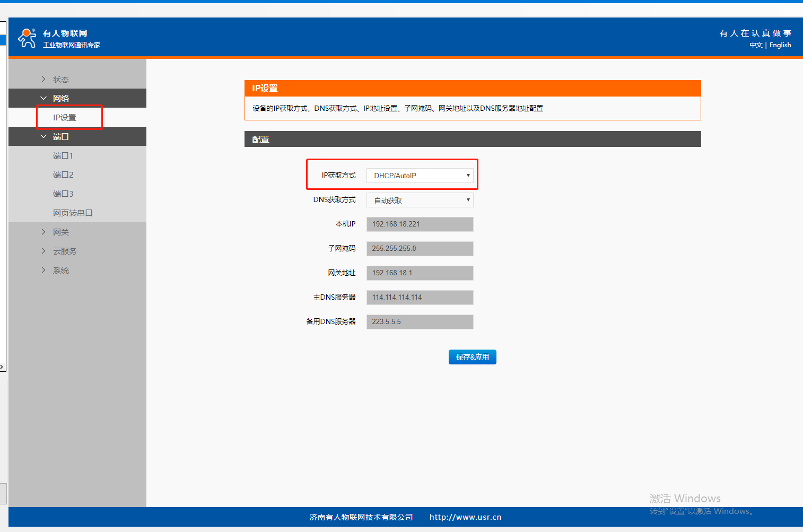Expand the 云服务 menu section
This screenshot has width=803, height=532.
click(x=65, y=251)
